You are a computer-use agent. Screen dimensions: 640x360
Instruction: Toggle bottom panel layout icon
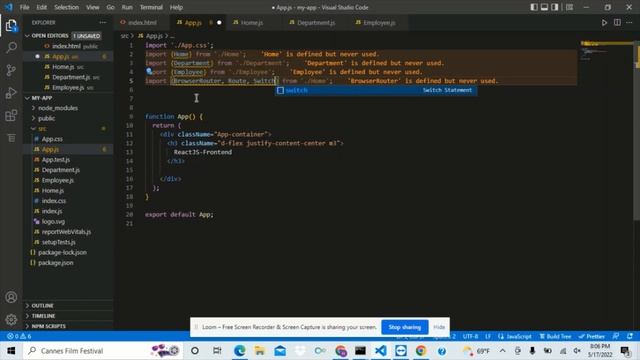pos(544,7)
